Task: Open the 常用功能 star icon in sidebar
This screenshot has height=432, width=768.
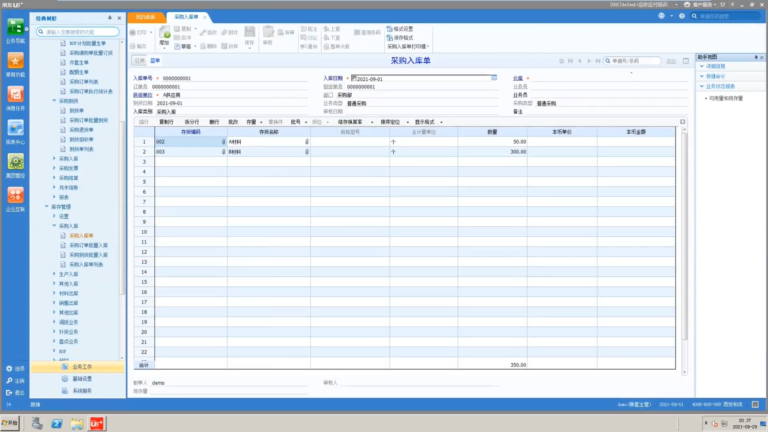Action: coord(15,61)
